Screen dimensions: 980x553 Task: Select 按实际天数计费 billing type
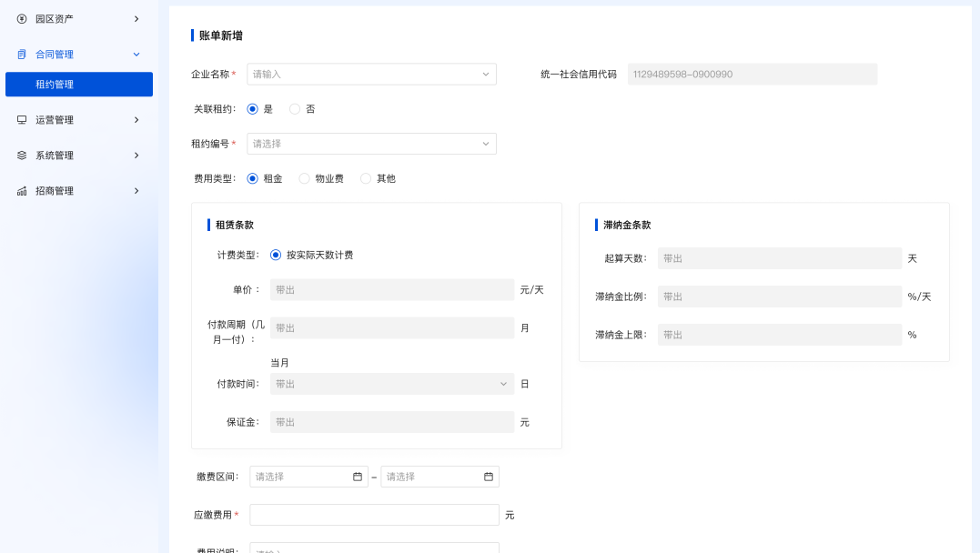tap(276, 256)
